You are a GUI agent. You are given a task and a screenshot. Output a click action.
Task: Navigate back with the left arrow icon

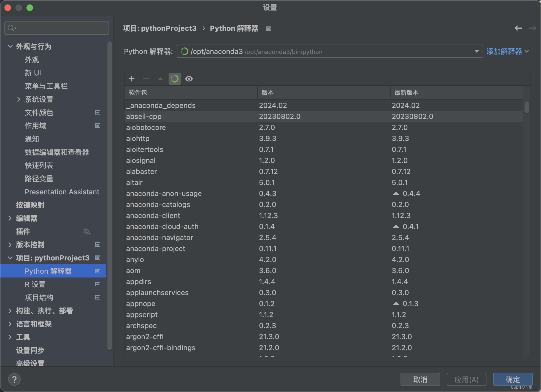tap(518, 28)
